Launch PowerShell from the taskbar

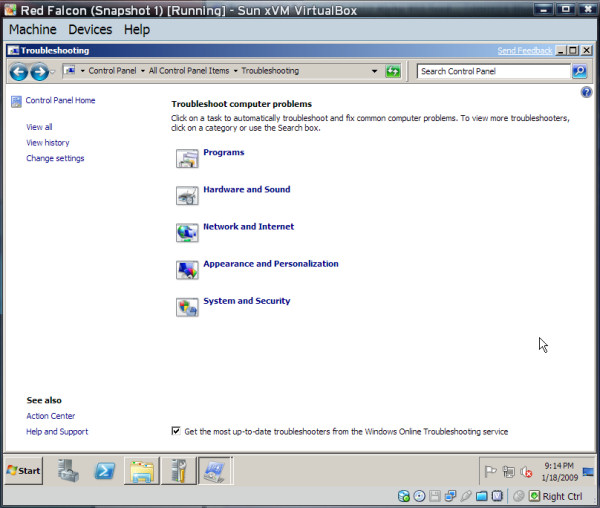[105, 471]
